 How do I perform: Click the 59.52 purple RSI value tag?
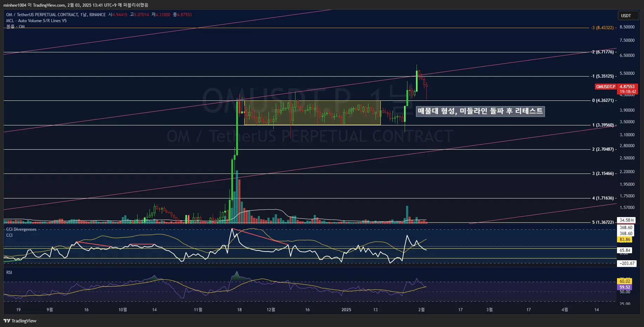625,287
